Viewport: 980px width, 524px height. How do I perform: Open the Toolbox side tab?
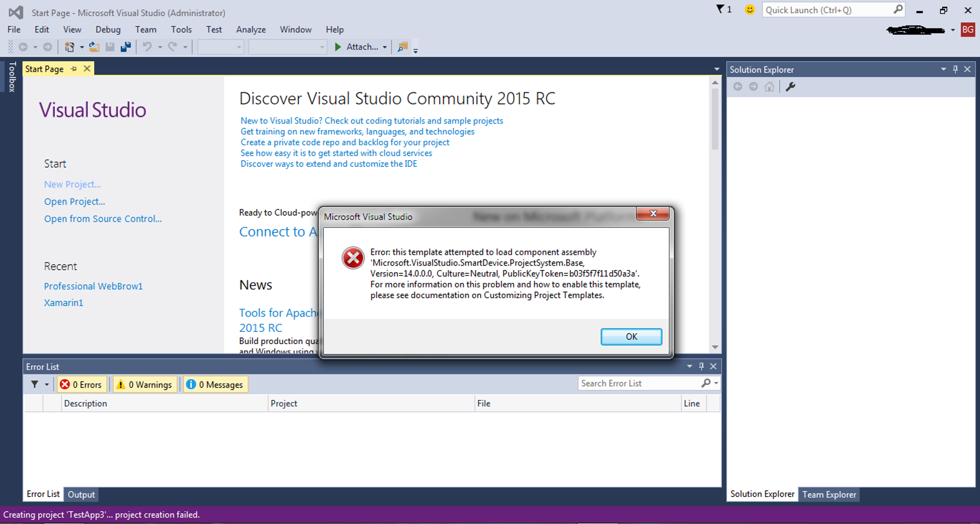[x=12, y=77]
